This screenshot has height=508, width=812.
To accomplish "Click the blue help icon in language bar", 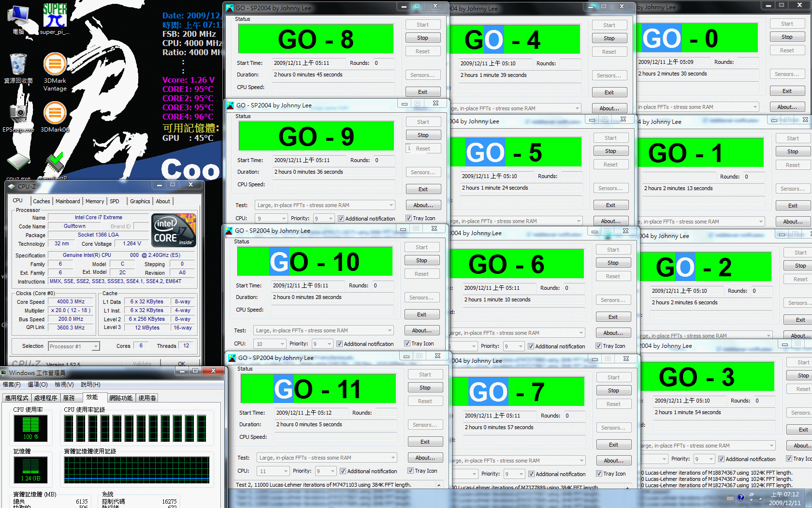I will pos(741,498).
